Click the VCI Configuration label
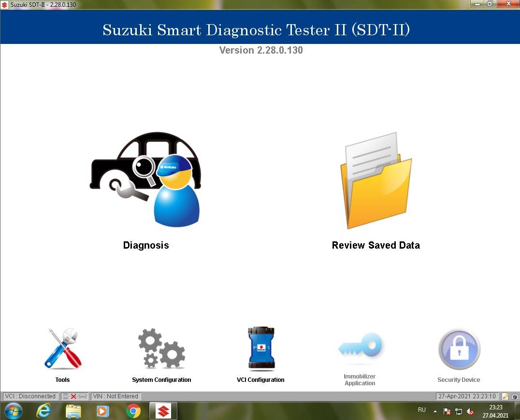Screen dimensions: 520x420 click(260, 379)
